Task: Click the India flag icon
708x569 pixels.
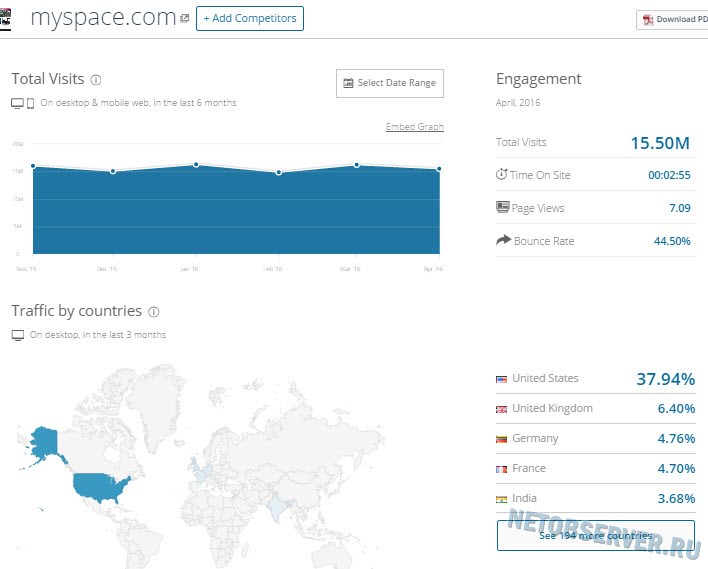Action: pos(501,499)
